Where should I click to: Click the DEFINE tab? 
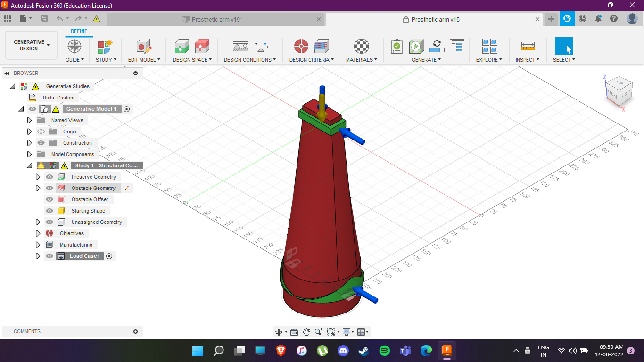tap(79, 31)
